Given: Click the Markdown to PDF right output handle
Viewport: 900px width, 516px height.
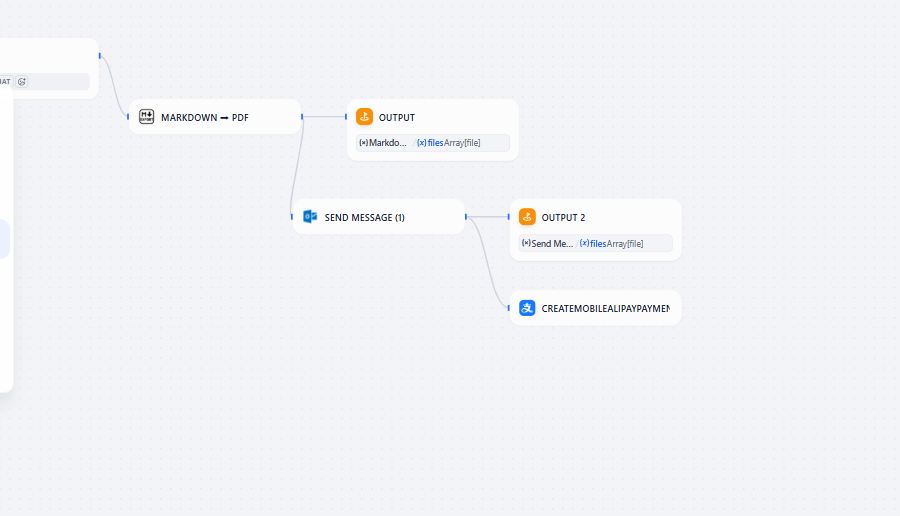Looking at the screenshot, I should [x=302, y=117].
